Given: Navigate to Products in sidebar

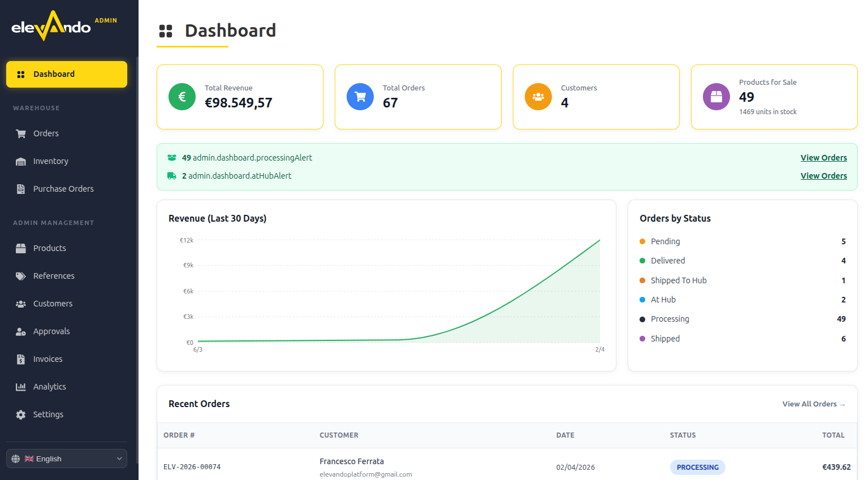Looking at the screenshot, I should click(x=67, y=248).
